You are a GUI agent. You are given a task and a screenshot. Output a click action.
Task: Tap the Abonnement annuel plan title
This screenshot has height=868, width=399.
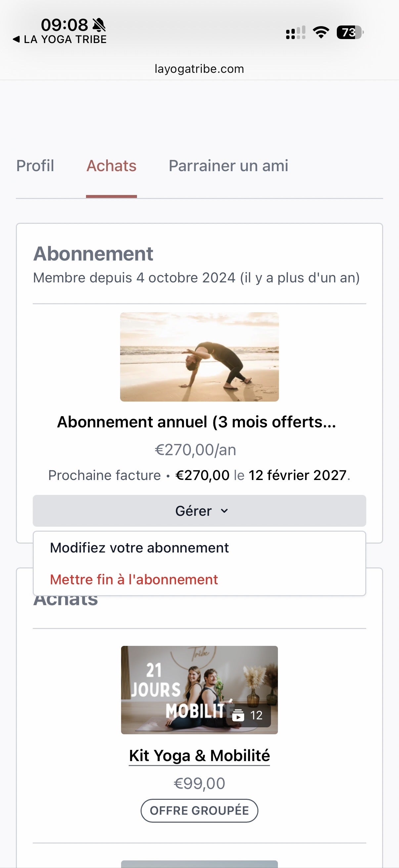point(197,422)
